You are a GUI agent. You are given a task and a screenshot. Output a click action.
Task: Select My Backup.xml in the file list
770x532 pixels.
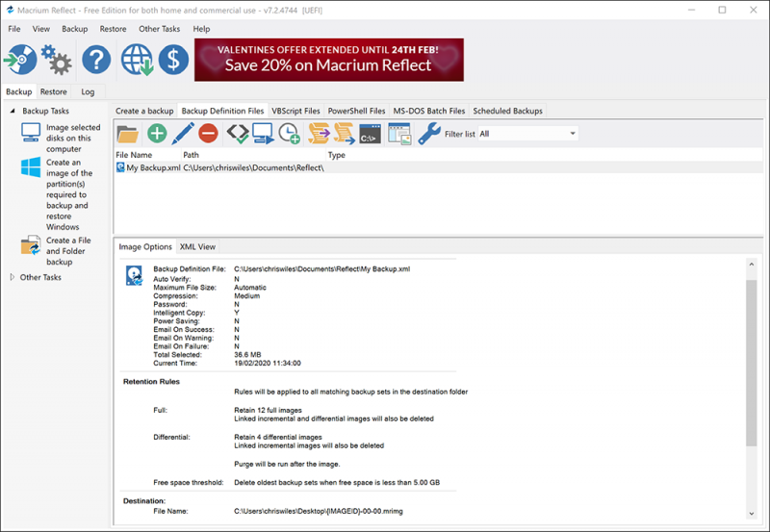click(153, 168)
